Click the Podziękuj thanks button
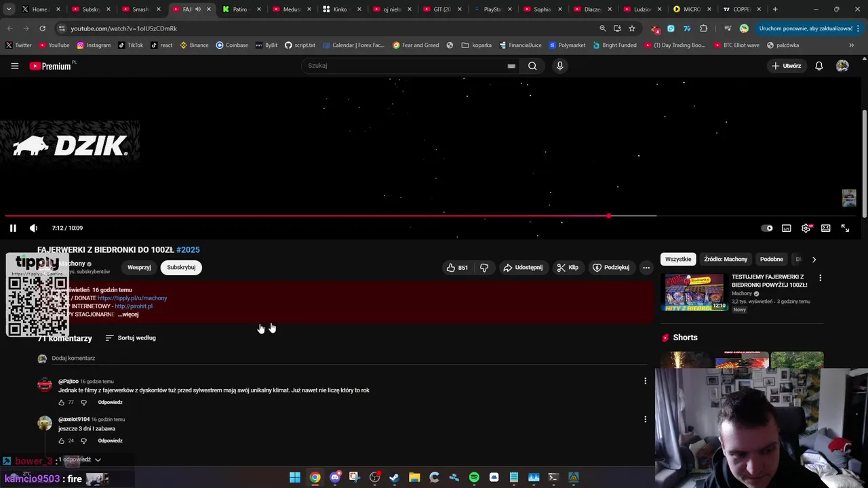 pos(611,268)
